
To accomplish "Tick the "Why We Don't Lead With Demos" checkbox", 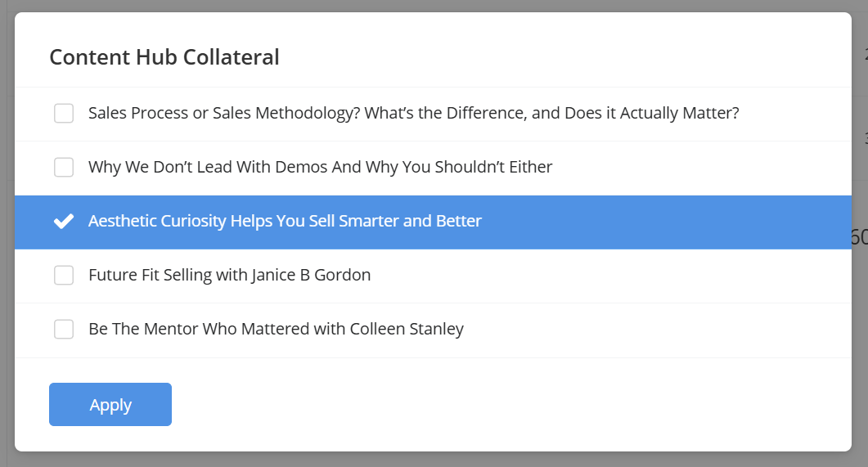I will [x=64, y=168].
